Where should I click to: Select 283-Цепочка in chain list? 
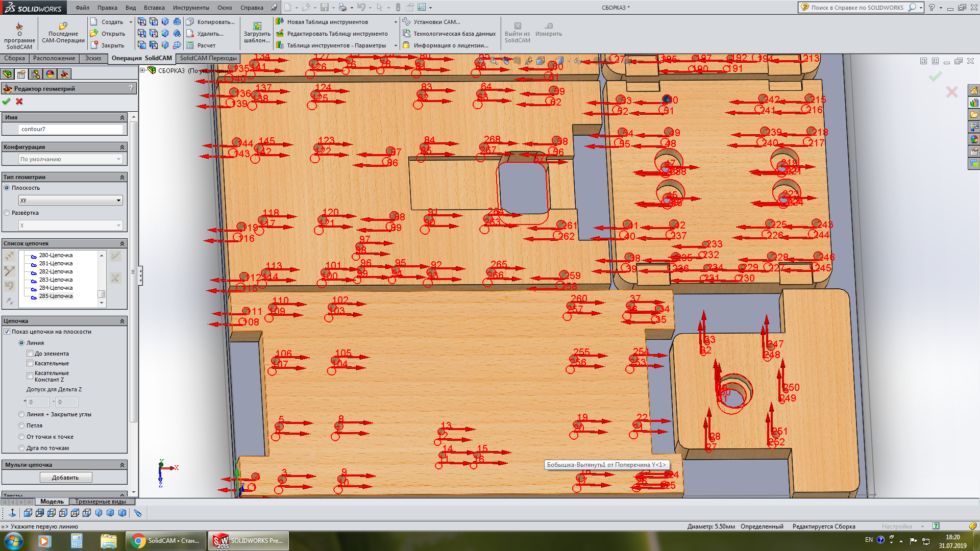(56, 280)
